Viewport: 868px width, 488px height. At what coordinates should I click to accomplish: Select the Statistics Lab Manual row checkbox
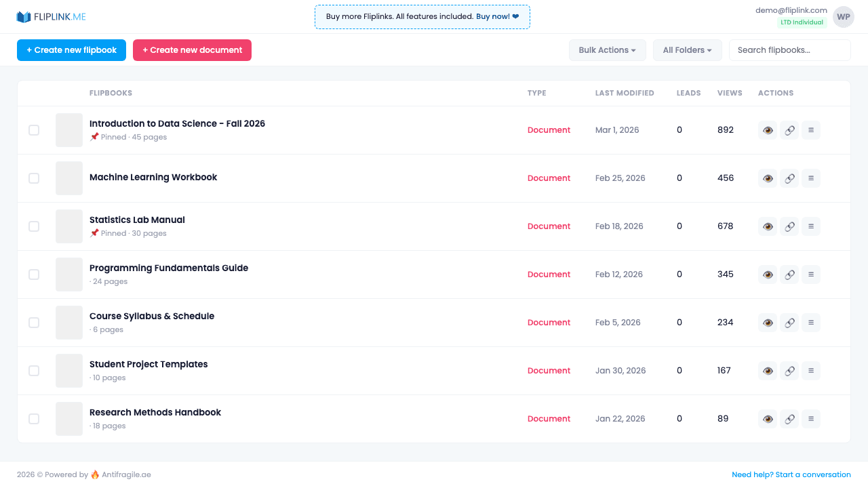click(34, 226)
